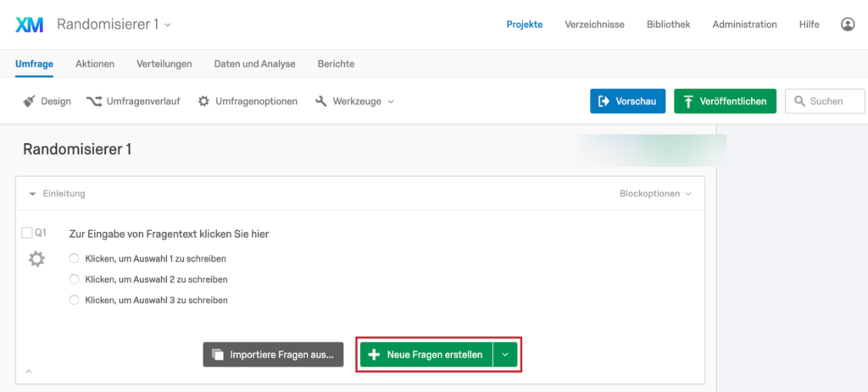The image size is (868, 392).
Task: Select the Auswahl 3 radio button
Action: [x=75, y=301]
